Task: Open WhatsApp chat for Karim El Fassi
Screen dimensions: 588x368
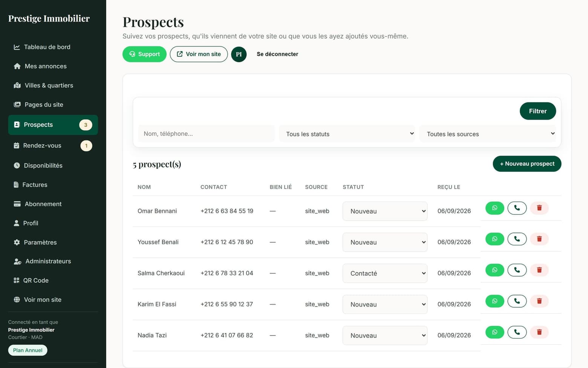Action: coord(495,301)
